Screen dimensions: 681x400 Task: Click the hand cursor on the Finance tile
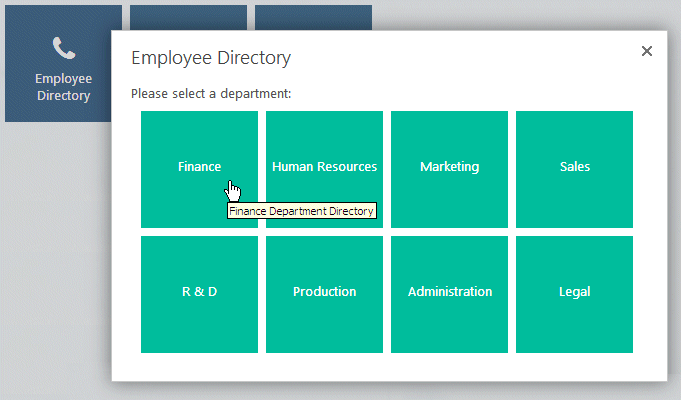coord(233,190)
